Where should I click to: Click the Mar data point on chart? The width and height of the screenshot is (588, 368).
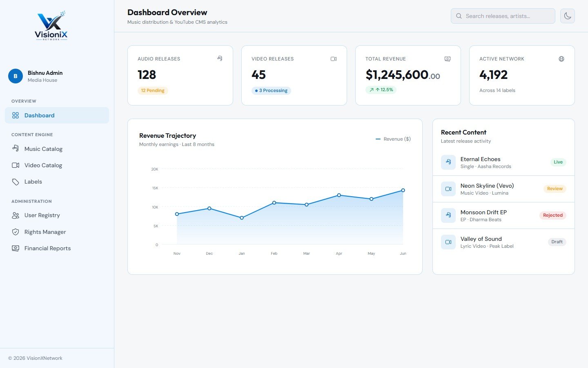pos(307,205)
